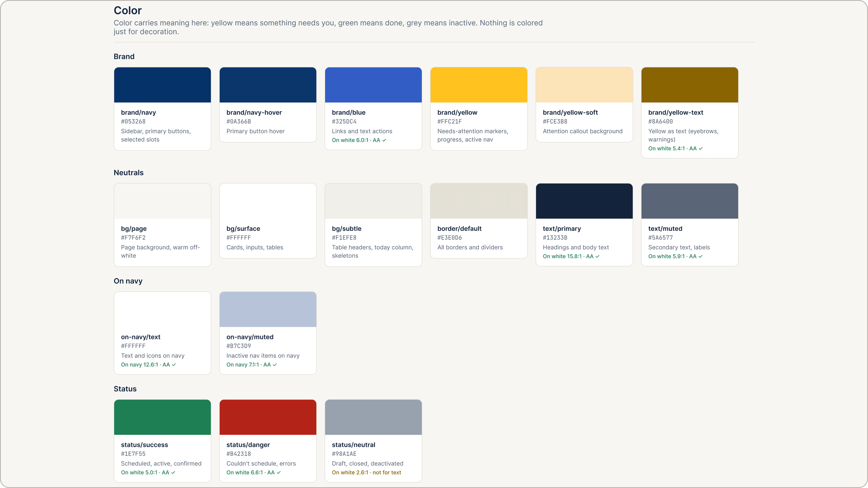Select the bg/page swatch block

162,201
